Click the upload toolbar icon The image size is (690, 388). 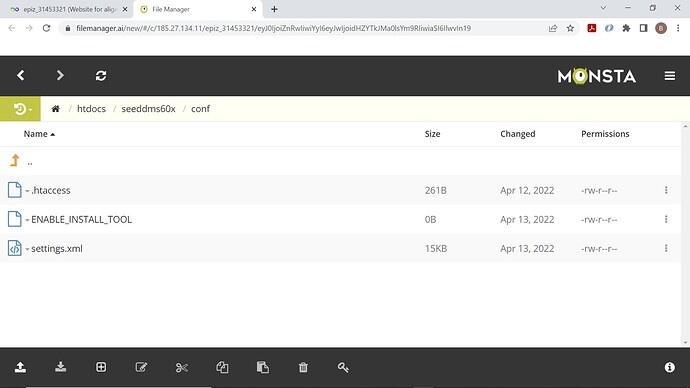tap(20, 367)
